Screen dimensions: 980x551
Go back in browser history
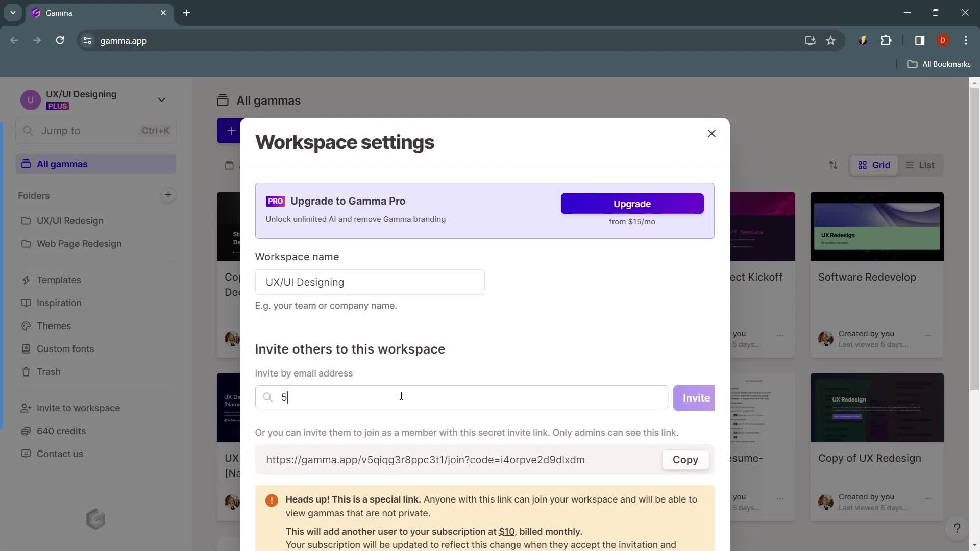(14, 40)
